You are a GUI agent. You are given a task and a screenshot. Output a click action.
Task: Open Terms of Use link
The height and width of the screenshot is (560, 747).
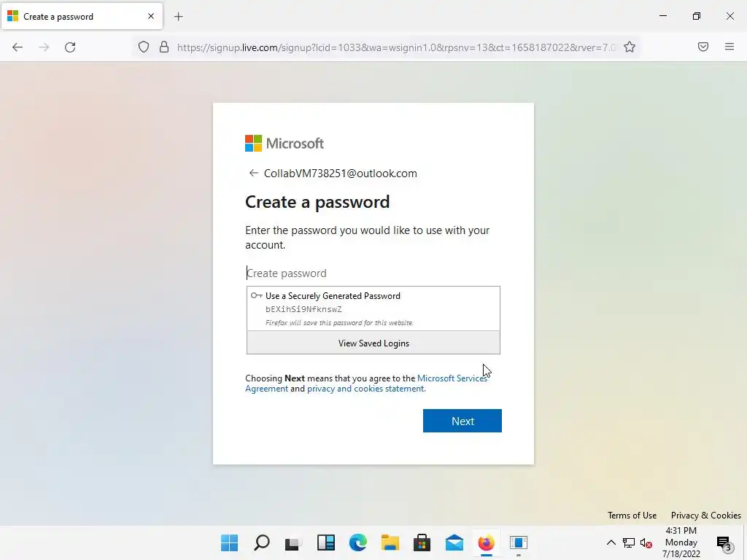click(x=632, y=516)
